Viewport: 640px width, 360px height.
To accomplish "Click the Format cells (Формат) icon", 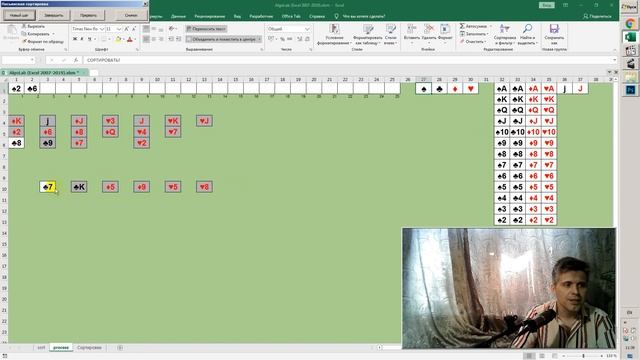I will click(445, 29).
